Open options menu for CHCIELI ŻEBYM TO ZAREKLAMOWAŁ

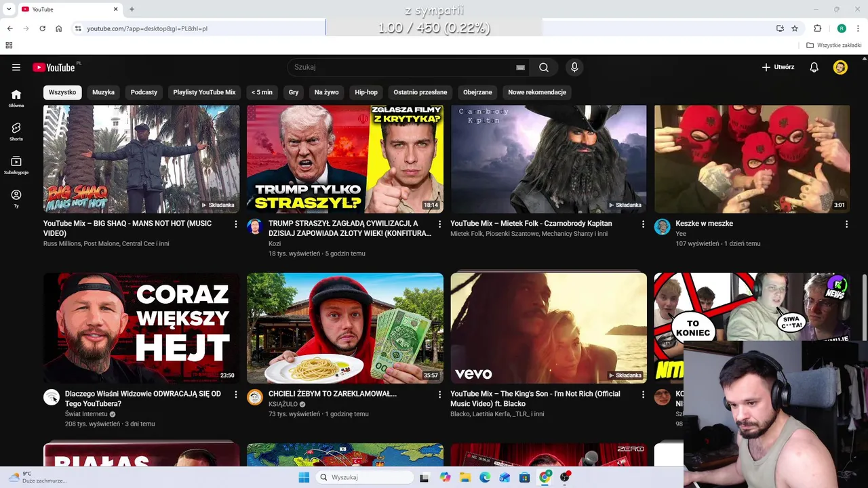click(439, 394)
